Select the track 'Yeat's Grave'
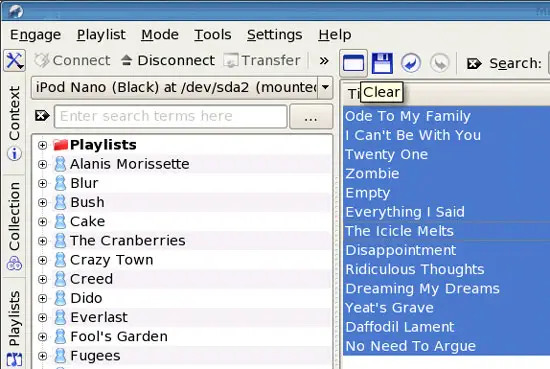Viewport: 550px width, 369px height. 389,308
